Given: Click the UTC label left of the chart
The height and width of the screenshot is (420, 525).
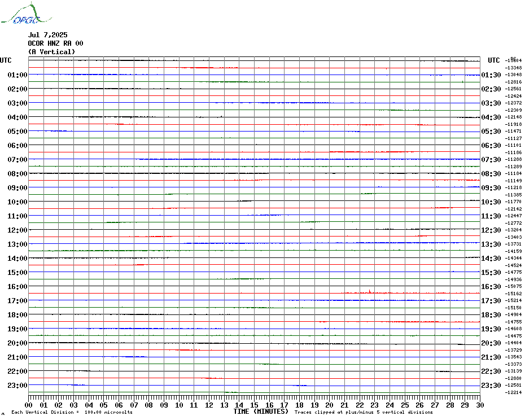Looking at the screenshot, I should [6, 60].
